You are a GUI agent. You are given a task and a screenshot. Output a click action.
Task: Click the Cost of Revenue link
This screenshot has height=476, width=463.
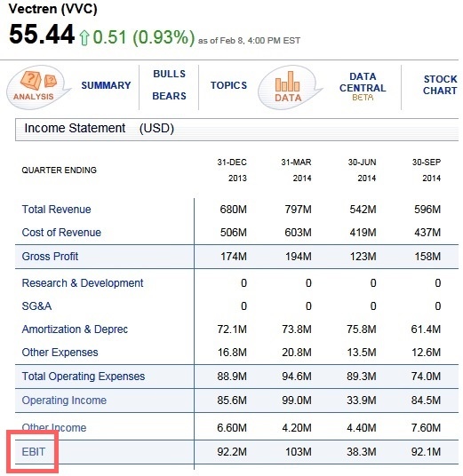[61, 233]
